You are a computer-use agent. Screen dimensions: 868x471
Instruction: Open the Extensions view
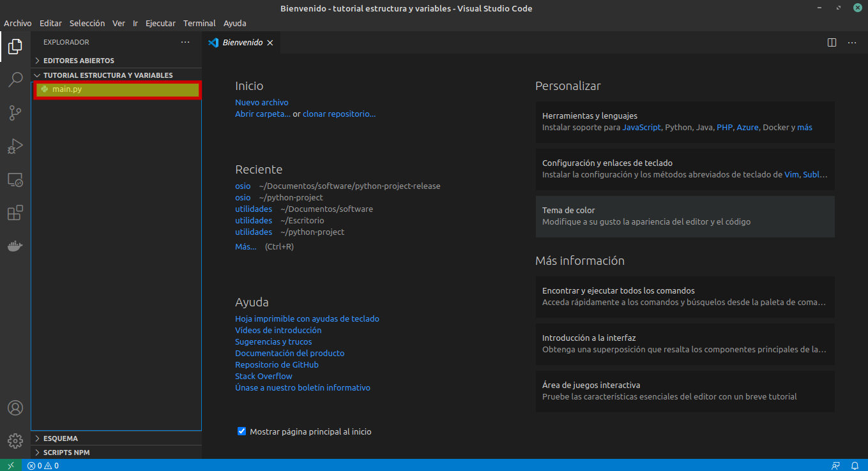click(x=15, y=213)
